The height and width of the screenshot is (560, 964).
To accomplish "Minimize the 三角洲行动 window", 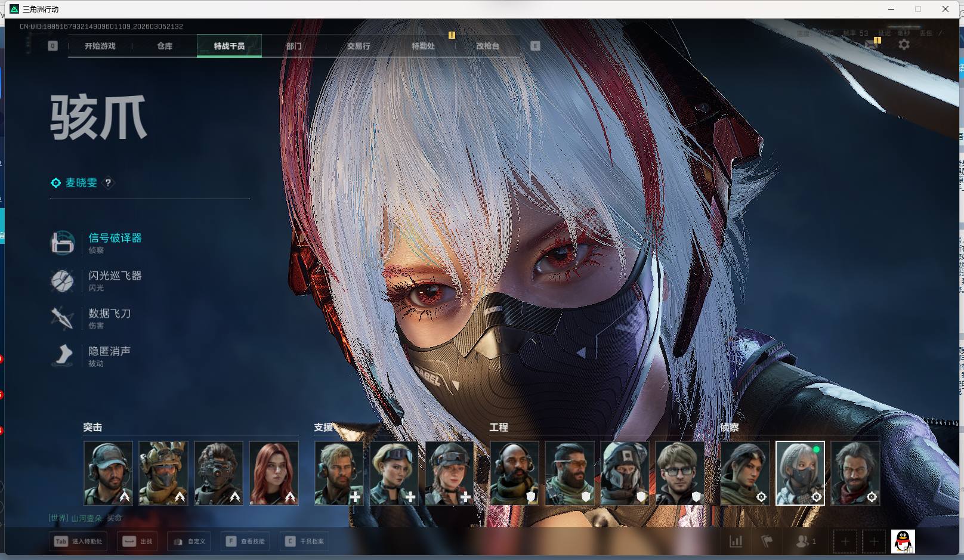I will [892, 9].
